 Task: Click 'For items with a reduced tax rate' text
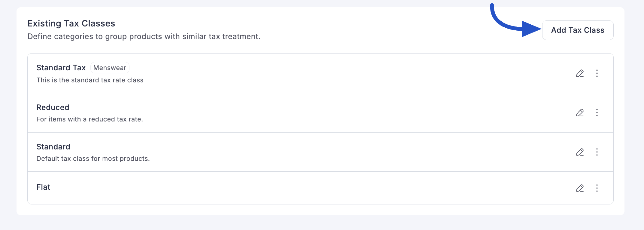tap(90, 119)
